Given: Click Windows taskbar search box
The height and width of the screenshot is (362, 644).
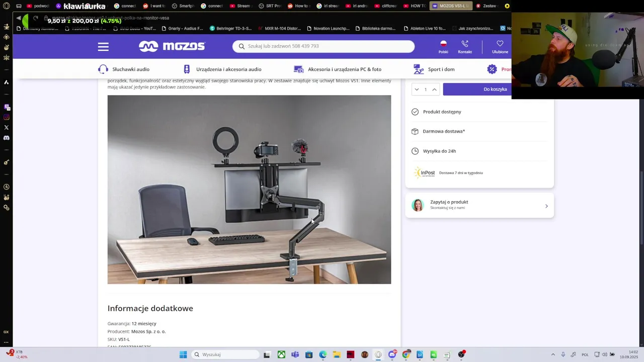Looking at the screenshot, I should (224, 354).
